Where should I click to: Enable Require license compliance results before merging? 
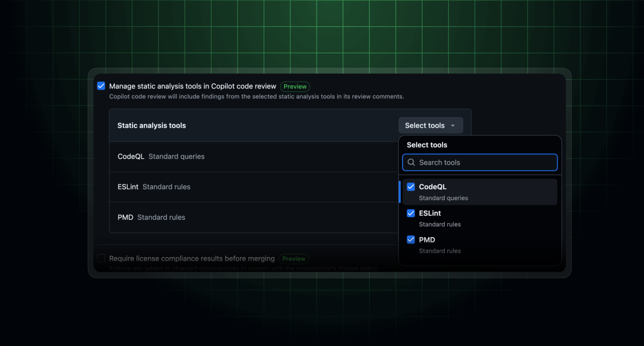click(101, 258)
